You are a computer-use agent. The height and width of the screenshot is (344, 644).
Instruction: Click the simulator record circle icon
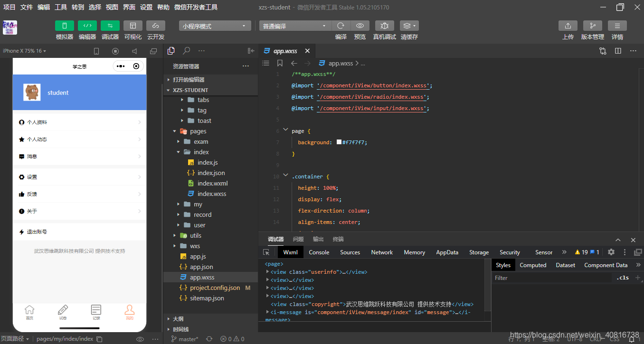115,51
